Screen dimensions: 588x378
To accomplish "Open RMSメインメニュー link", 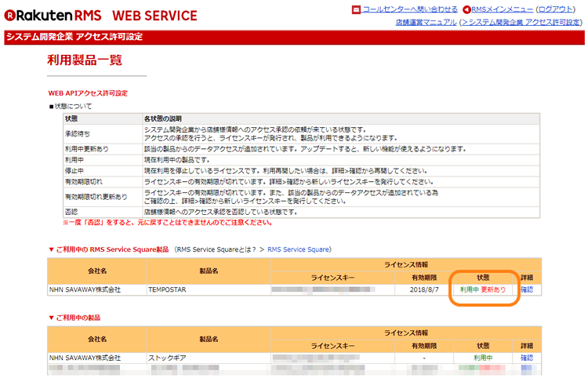I will click(x=502, y=9).
